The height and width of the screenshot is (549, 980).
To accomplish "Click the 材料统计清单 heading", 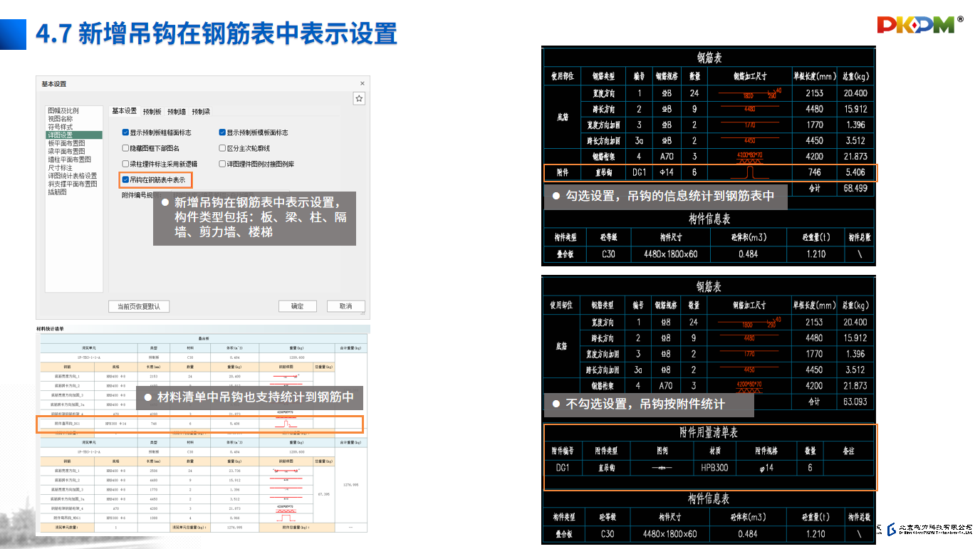I will click(51, 329).
